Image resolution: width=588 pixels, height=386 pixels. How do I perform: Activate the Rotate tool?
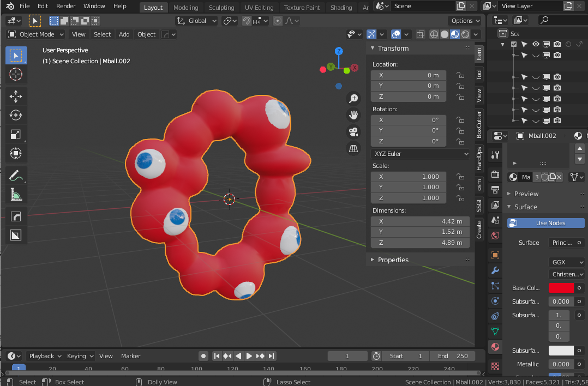click(x=16, y=115)
